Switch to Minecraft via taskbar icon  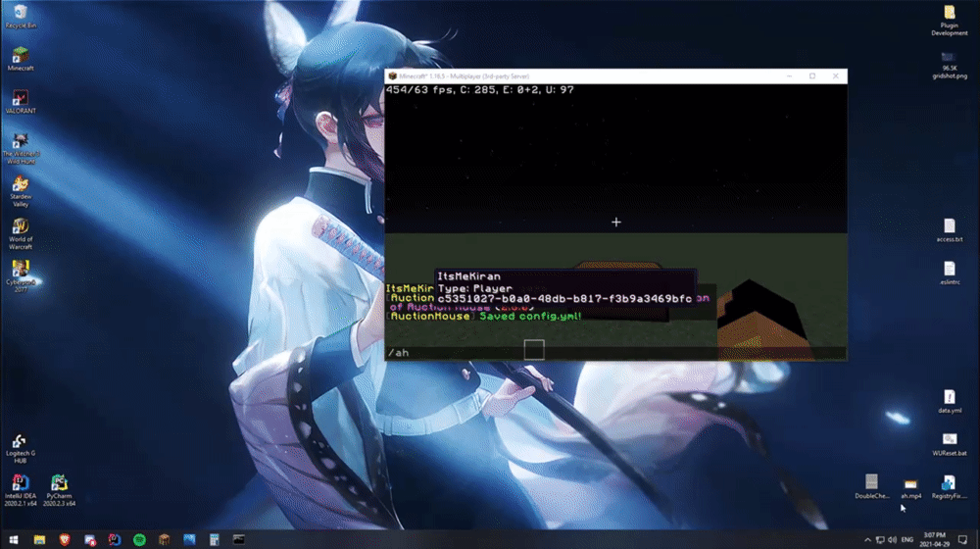(165, 539)
